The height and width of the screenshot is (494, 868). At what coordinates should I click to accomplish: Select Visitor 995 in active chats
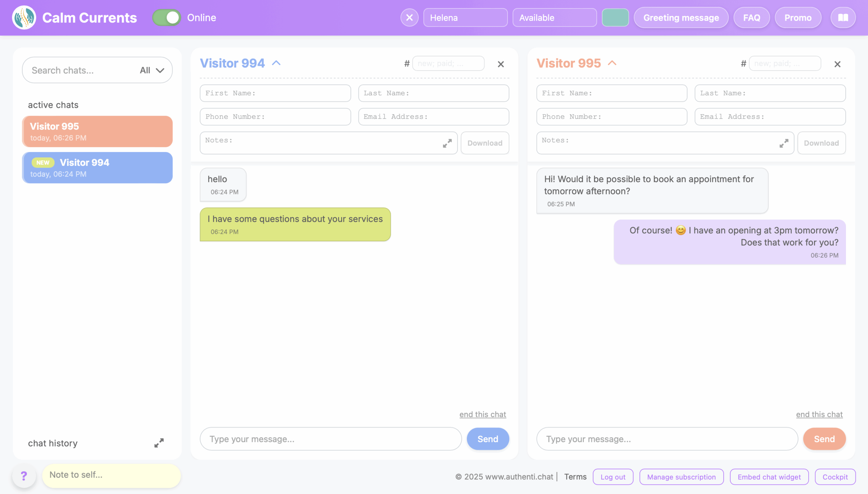97,132
